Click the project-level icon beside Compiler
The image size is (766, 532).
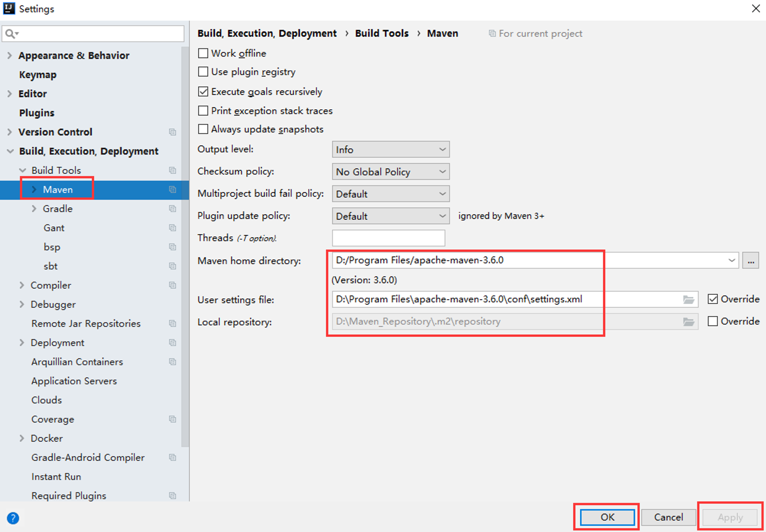(173, 285)
